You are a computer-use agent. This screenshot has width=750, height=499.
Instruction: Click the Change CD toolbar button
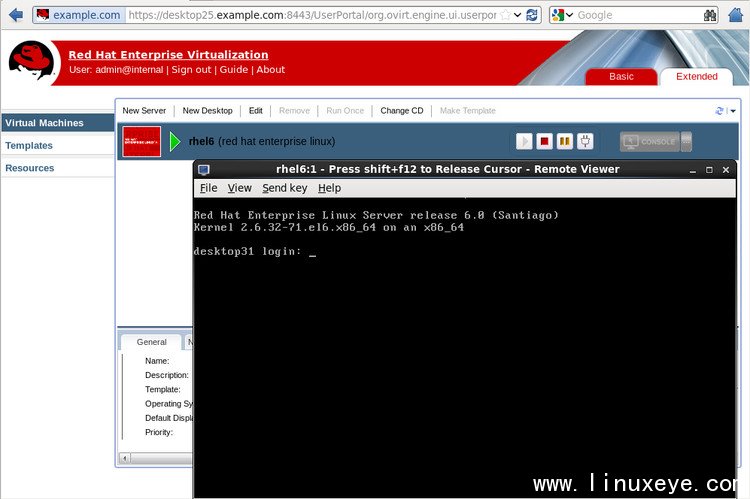pos(402,111)
